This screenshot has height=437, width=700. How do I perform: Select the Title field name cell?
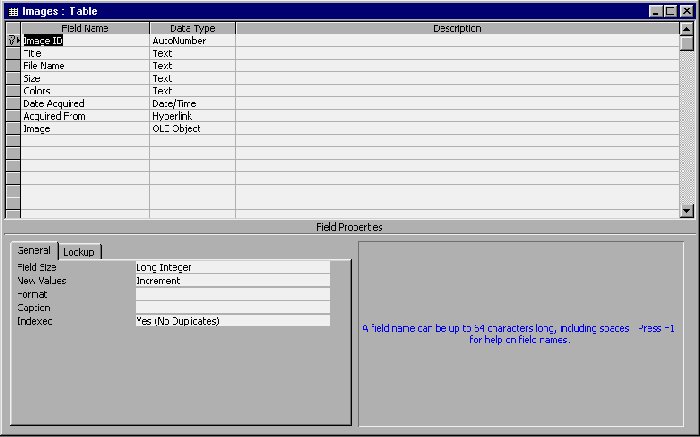pos(85,53)
